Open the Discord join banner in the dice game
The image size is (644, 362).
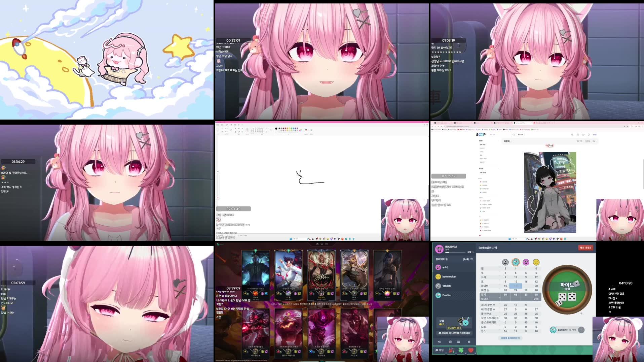[454, 333]
